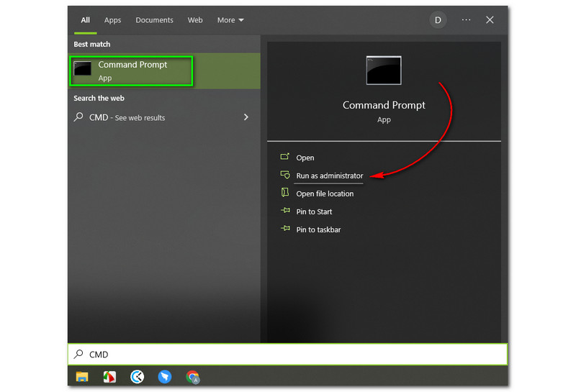
Task: Switch to the Documents tab
Action: click(x=154, y=20)
